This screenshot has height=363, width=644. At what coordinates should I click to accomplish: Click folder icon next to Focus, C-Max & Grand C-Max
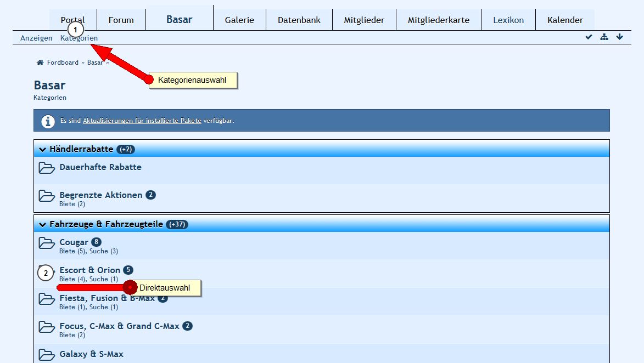tap(47, 327)
